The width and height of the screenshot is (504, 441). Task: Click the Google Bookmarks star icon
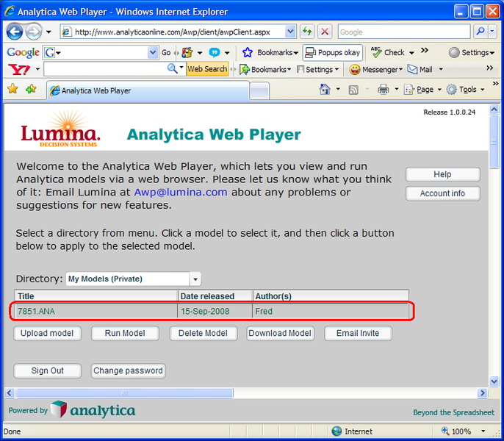247,52
